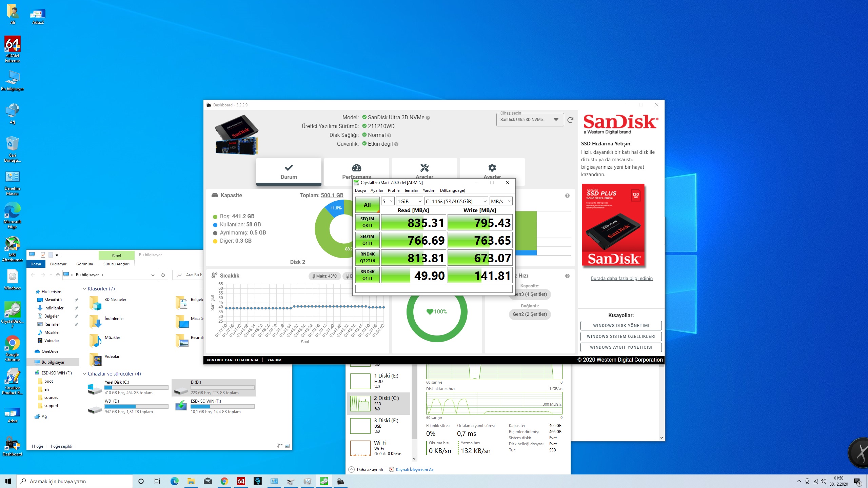The height and width of the screenshot is (488, 868).
Task: Open address bar history dropdown in Explorer
Action: pos(153,275)
